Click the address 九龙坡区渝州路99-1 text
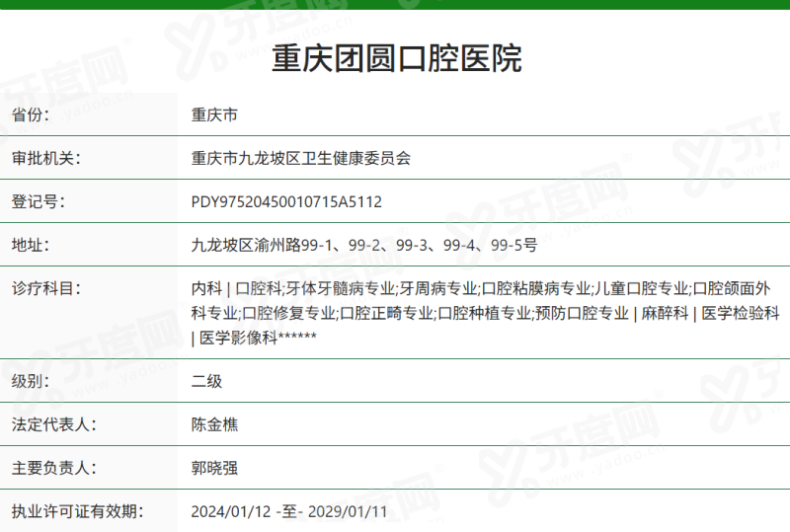The height and width of the screenshot is (532, 790). (262, 246)
